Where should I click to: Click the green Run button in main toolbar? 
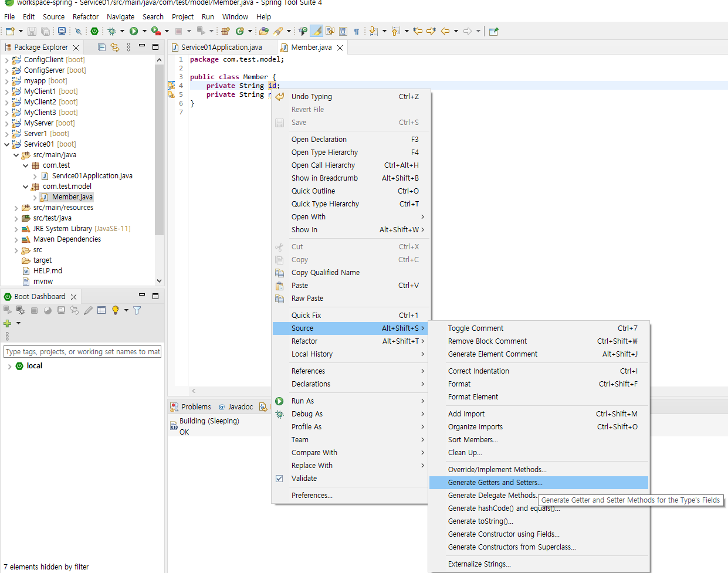click(x=134, y=31)
